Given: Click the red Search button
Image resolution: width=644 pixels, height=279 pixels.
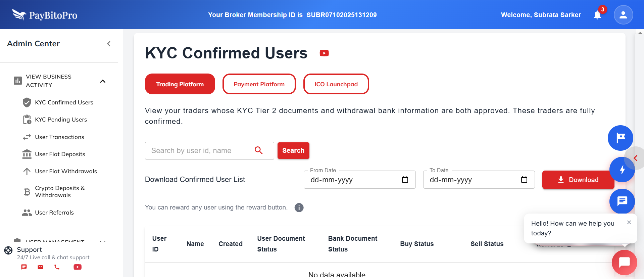Looking at the screenshot, I should click(x=293, y=151).
